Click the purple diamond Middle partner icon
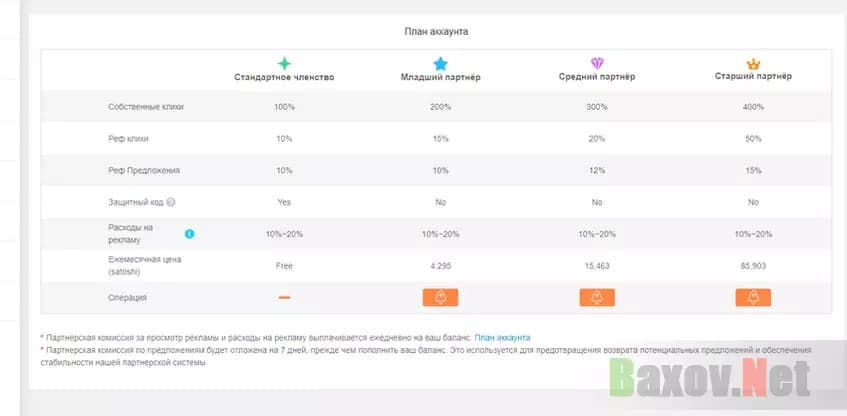847x416 pixels. click(597, 63)
